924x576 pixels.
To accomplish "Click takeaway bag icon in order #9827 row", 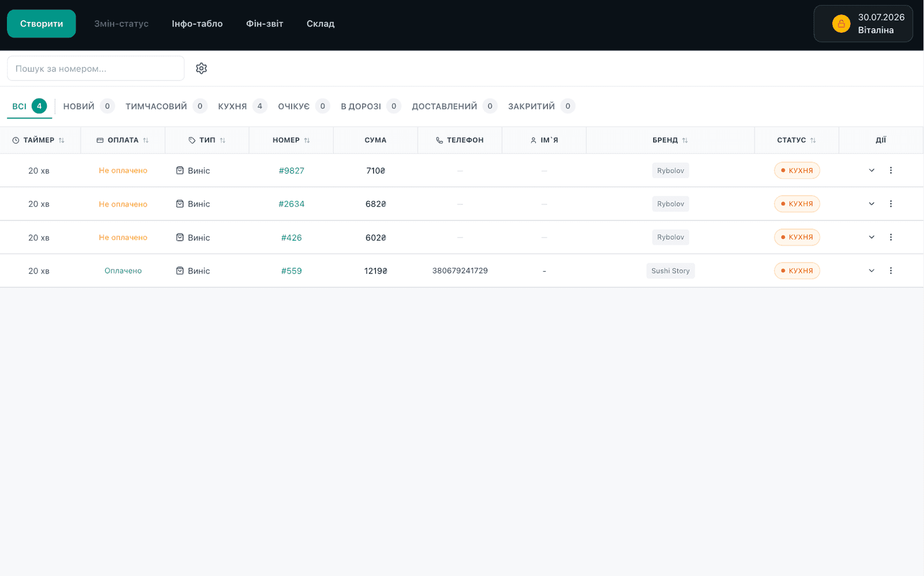I will point(180,170).
